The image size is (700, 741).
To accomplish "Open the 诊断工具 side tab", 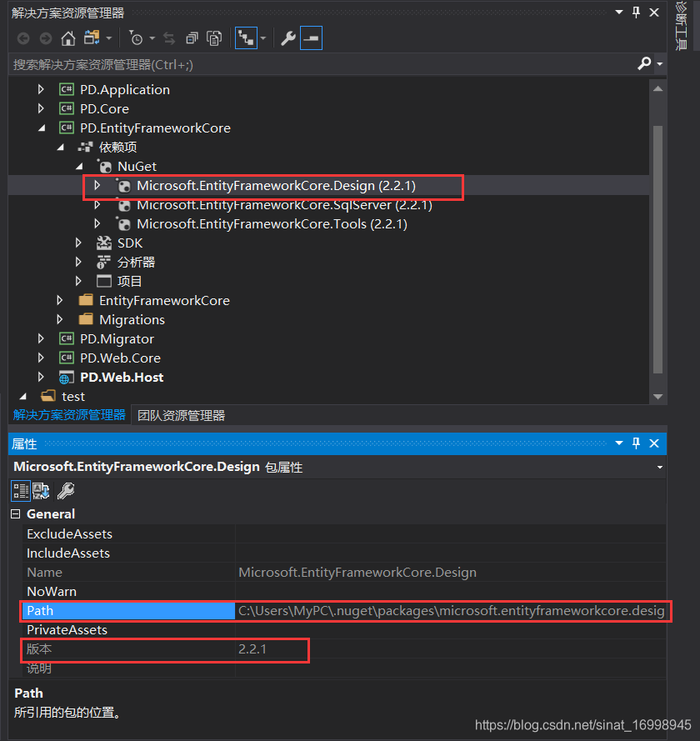I will coord(681,24).
